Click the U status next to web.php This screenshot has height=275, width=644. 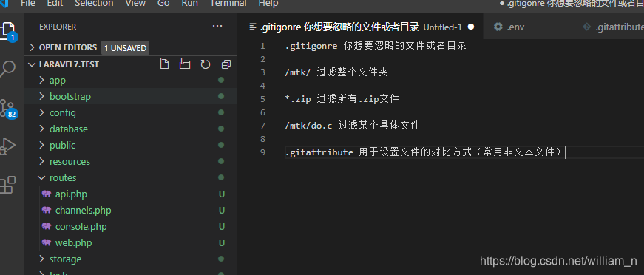pos(222,243)
